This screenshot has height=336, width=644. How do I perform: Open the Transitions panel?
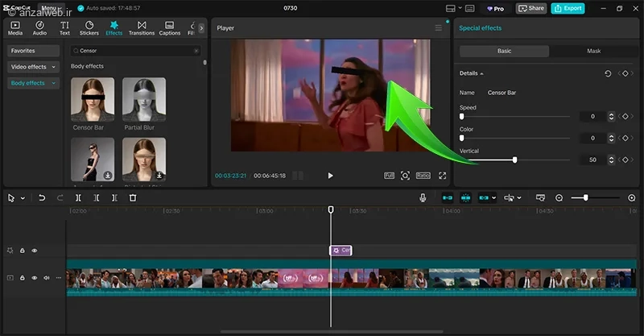(142, 28)
